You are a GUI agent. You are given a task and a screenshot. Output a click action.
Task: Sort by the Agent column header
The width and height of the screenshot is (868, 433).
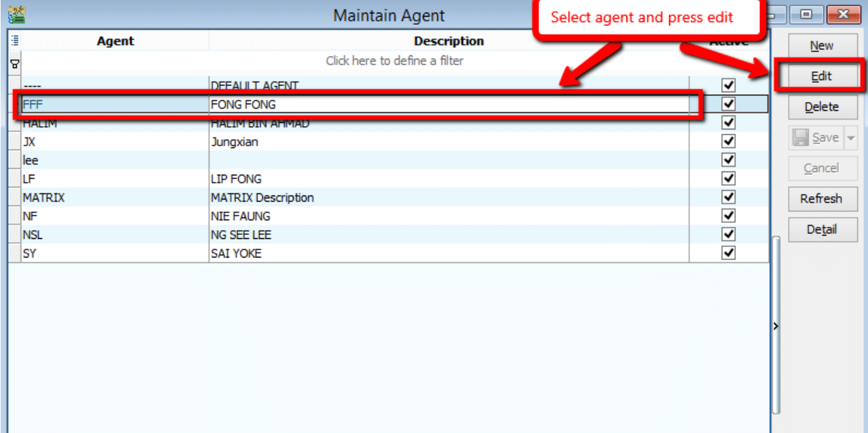point(115,41)
